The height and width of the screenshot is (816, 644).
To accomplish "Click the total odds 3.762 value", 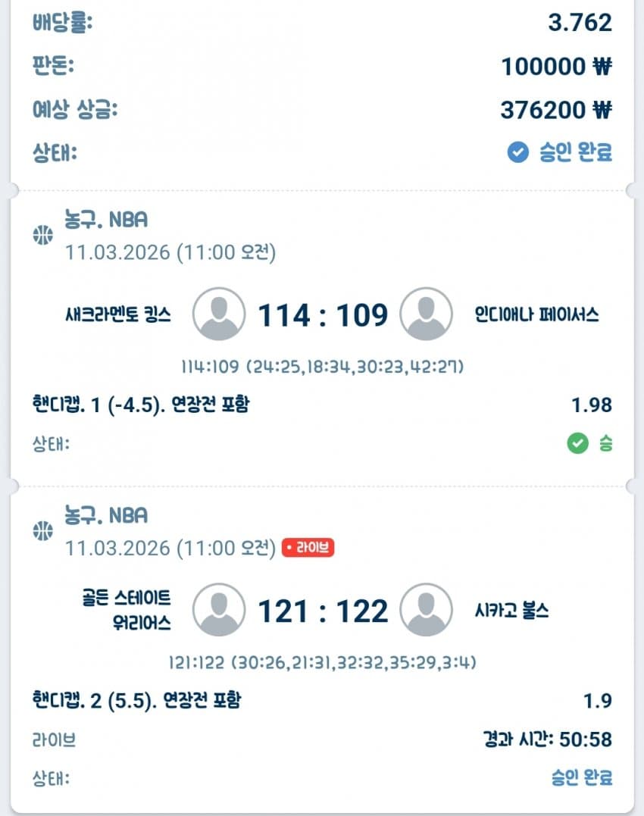I will click(x=580, y=23).
